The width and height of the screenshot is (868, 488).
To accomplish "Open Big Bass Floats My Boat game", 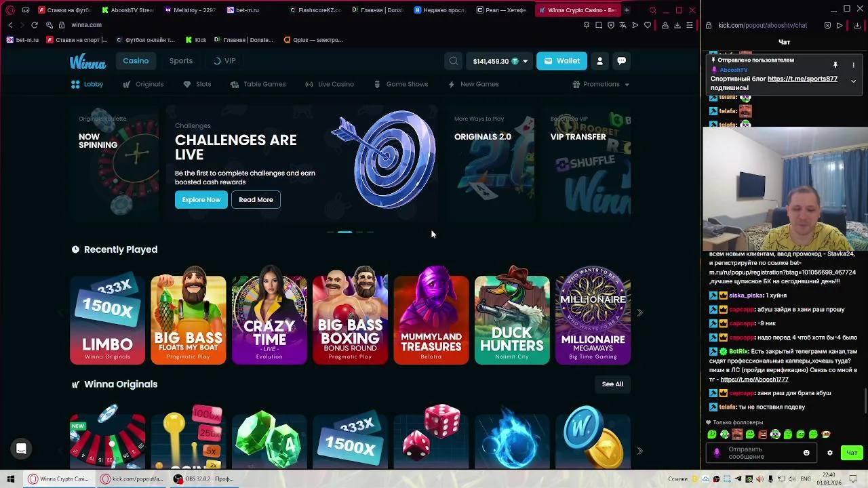I will pyautogui.click(x=189, y=315).
